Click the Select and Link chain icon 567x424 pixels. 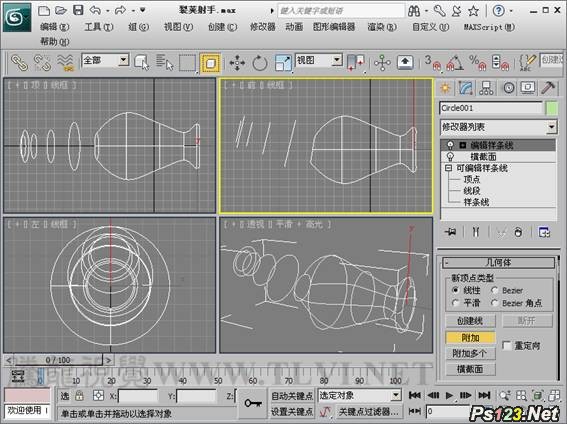(19, 63)
